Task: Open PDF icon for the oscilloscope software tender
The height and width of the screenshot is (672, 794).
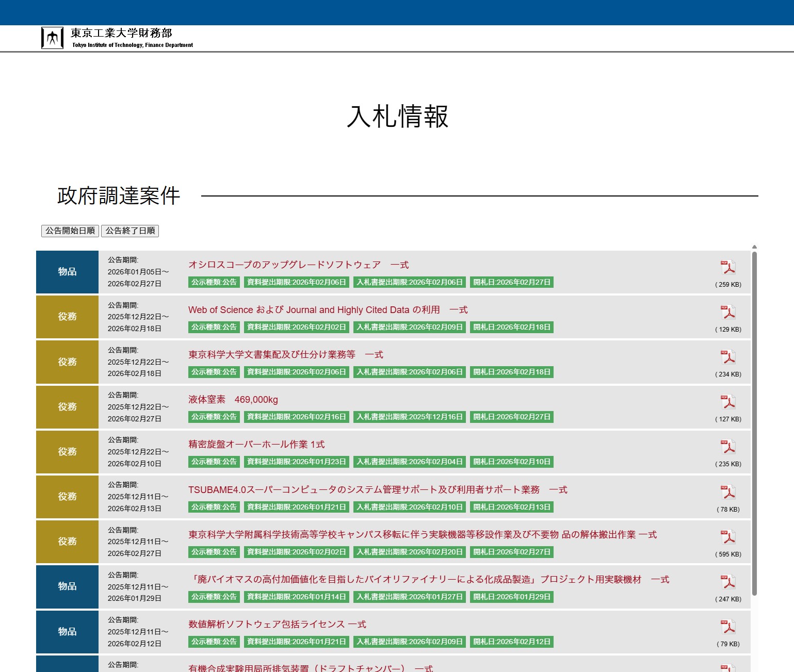Action: coord(728,268)
